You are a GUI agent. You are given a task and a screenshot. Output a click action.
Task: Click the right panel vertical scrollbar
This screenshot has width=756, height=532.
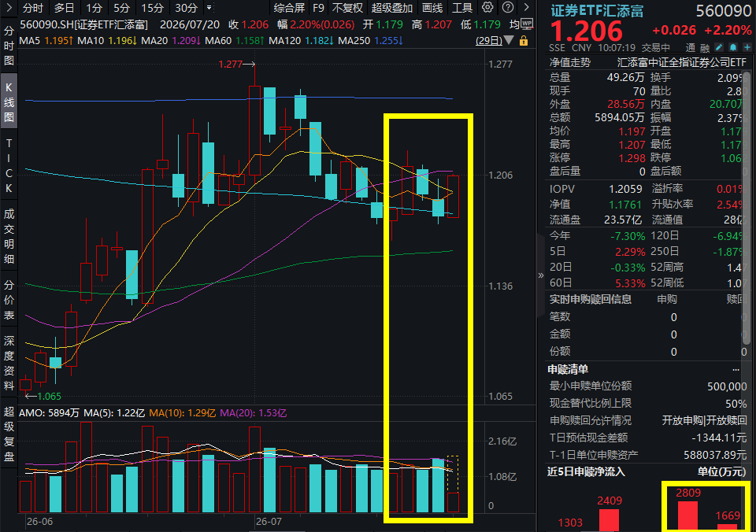pos(747,207)
